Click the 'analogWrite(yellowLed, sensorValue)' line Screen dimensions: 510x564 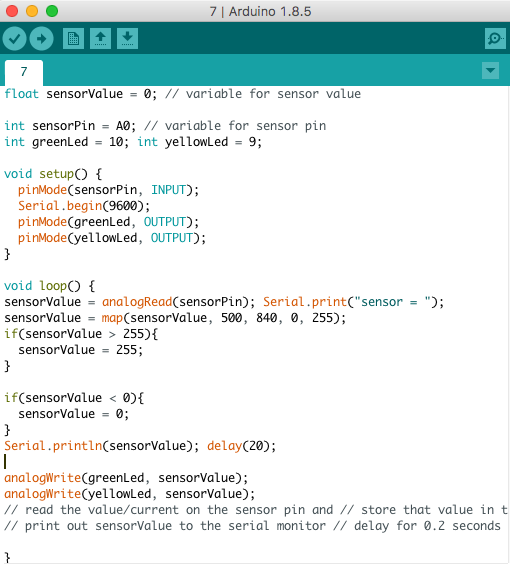pyautogui.click(x=129, y=494)
